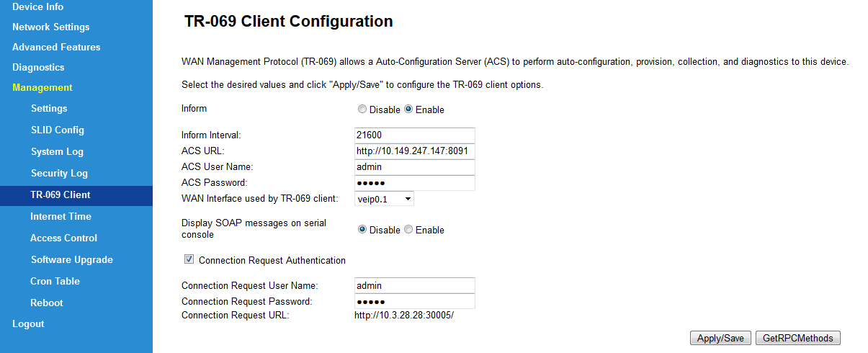
Task: Focus the Inform Interval input field
Action: [415, 135]
